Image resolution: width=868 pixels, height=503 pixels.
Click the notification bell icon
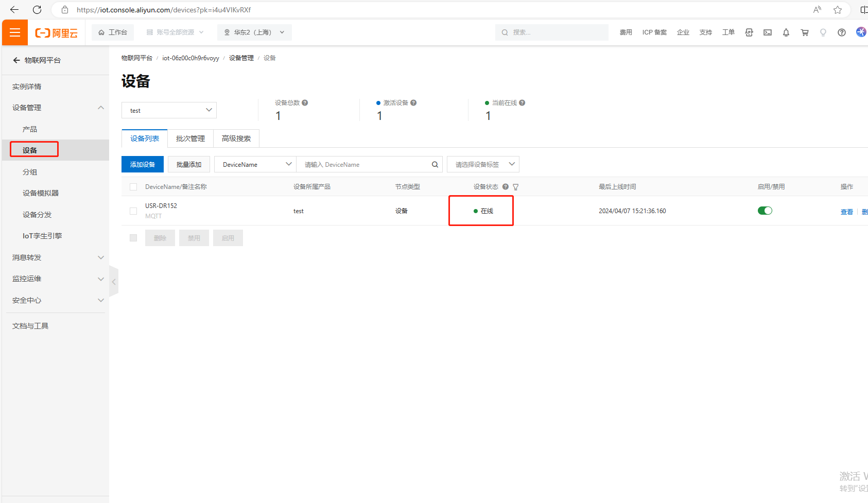pyautogui.click(x=786, y=32)
